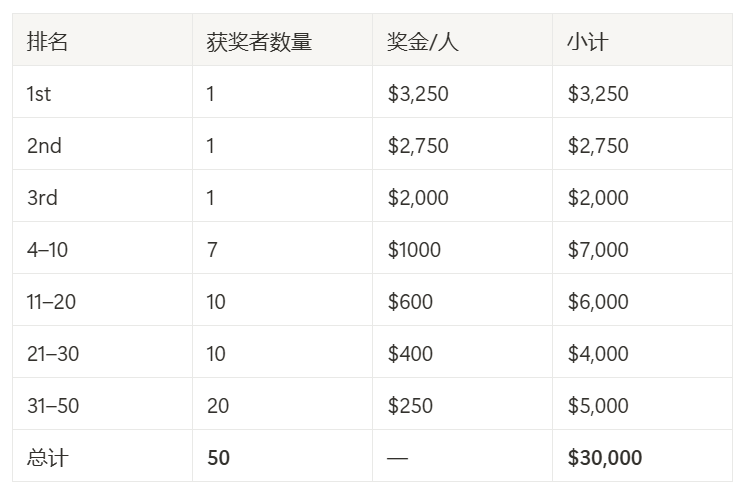
Task: Click the 获奖者数量 column header
Action: pos(259,42)
